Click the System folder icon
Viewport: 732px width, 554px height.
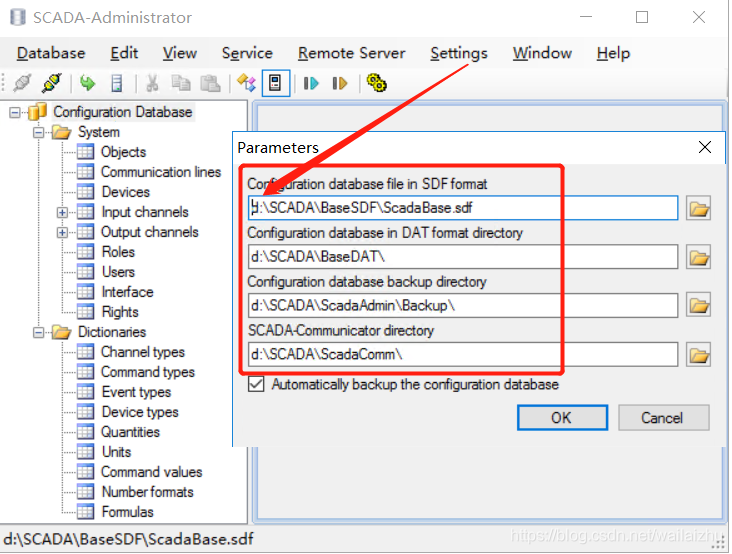click(x=61, y=133)
